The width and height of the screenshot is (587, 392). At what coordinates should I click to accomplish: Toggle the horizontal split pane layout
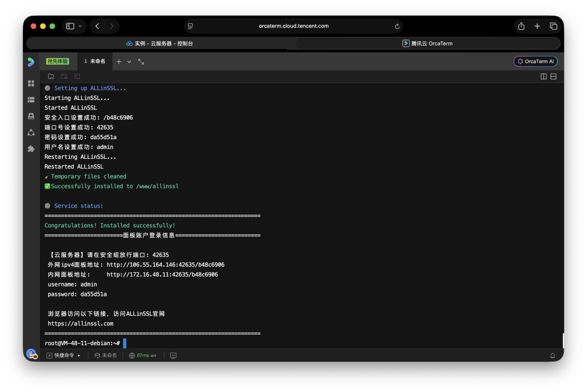point(553,76)
